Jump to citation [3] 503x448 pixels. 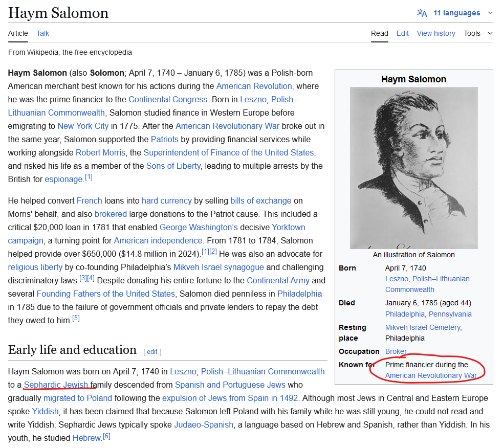83,278
